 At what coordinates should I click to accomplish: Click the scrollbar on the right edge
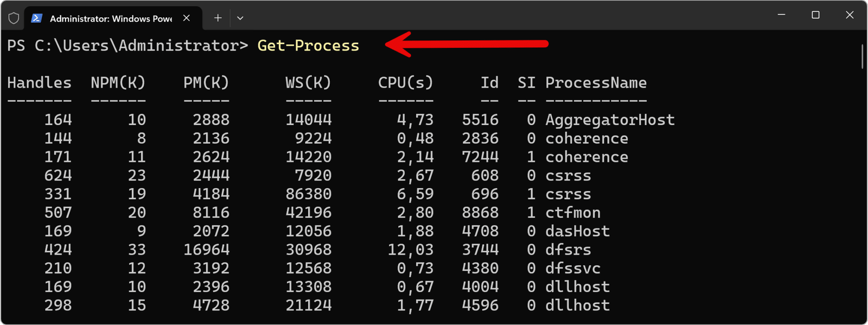pyautogui.click(x=861, y=56)
